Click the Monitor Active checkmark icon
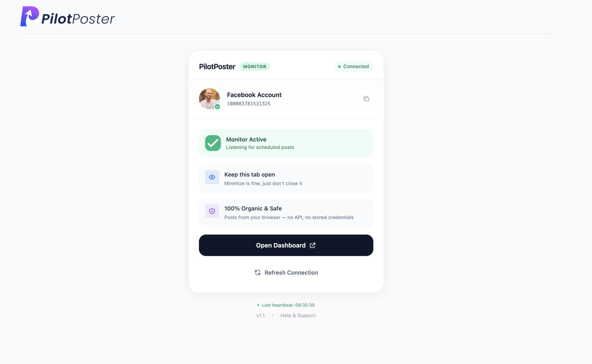The image size is (592, 364). click(213, 143)
